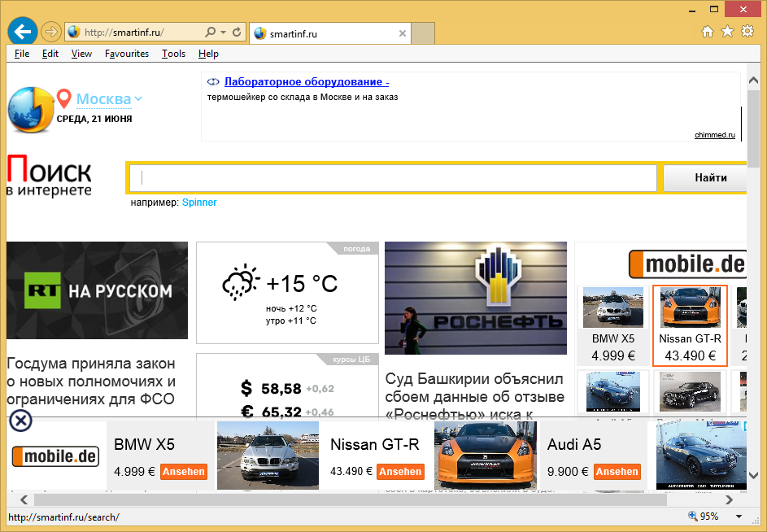
Task: Click the browser Back arrow button
Action: [x=23, y=32]
